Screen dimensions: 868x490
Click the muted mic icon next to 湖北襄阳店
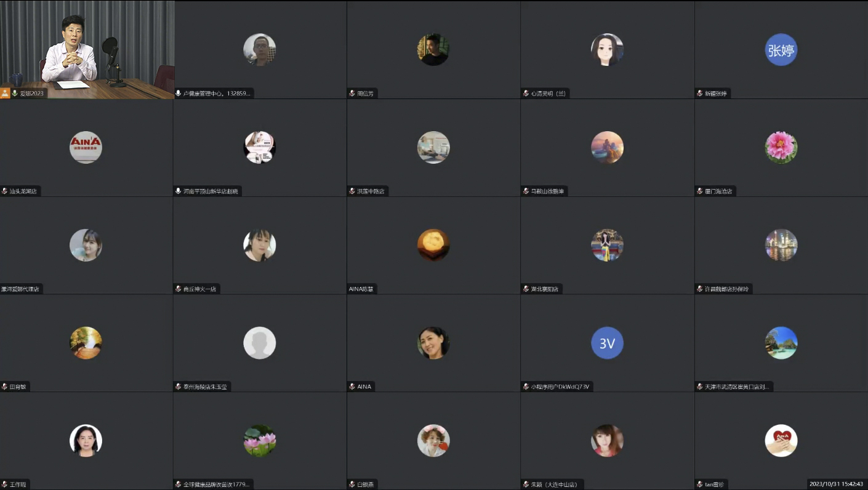(x=526, y=289)
